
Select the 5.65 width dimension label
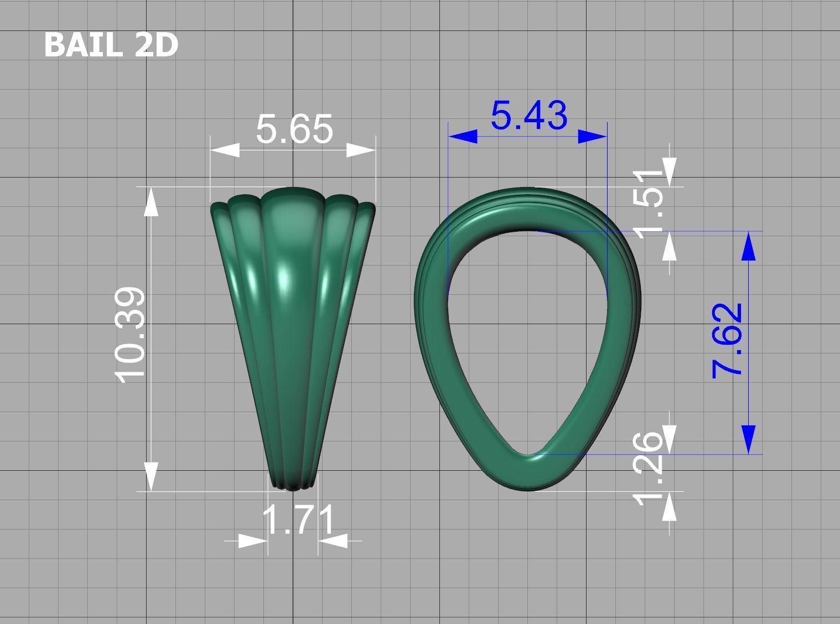click(294, 129)
